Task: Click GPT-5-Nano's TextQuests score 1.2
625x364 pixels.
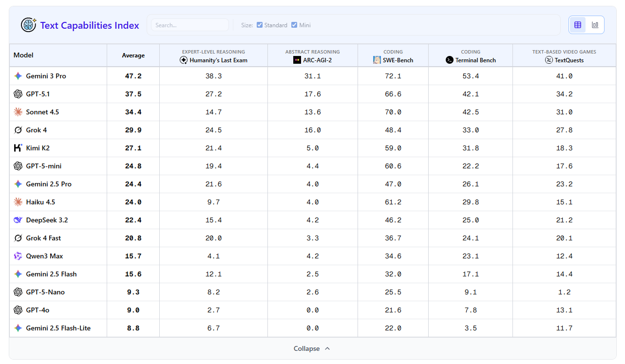Action: point(564,292)
